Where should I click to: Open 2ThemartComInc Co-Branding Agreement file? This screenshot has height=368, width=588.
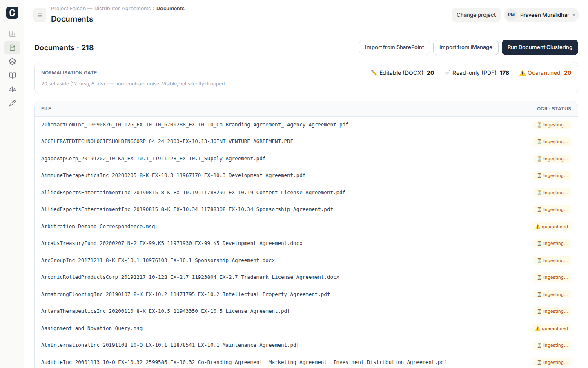pyautogui.click(x=195, y=125)
